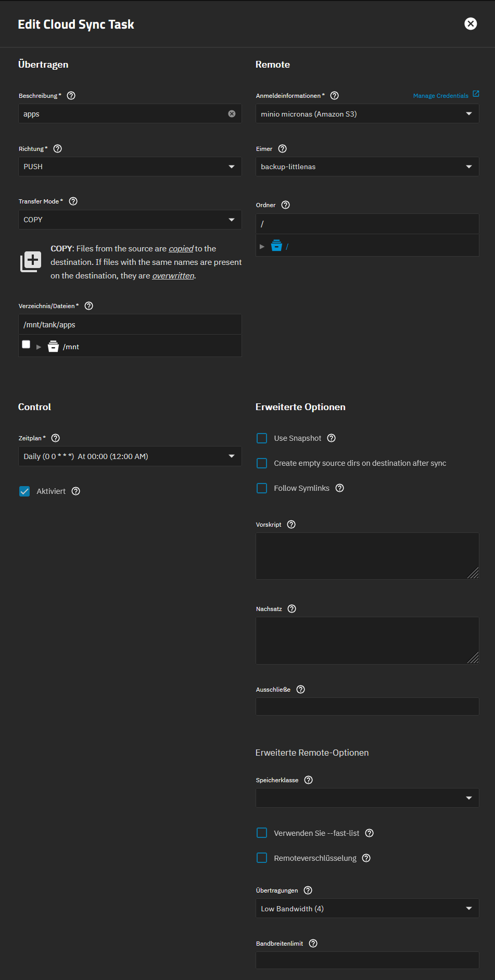Open the Übertragungen Low Bandwidth dropdown

(x=367, y=909)
